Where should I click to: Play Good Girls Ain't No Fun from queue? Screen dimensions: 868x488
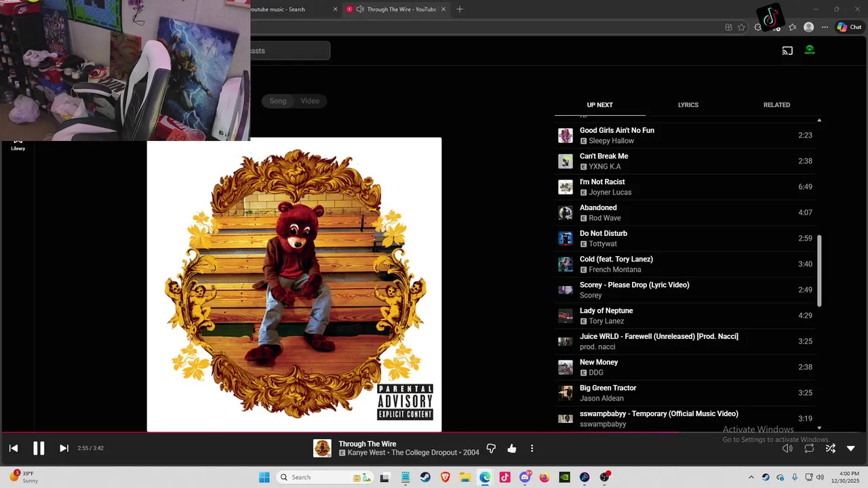pyautogui.click(x=685, y=136)
